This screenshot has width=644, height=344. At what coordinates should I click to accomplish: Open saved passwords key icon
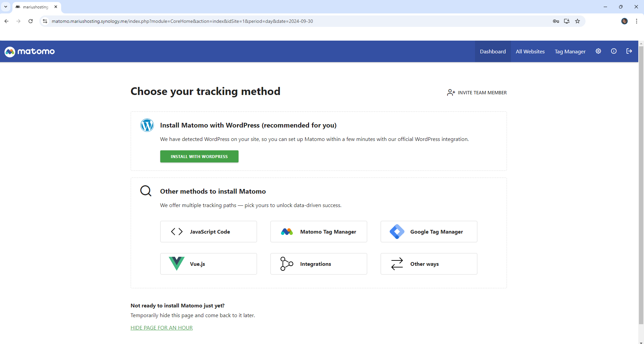click(x=556, y=21)
